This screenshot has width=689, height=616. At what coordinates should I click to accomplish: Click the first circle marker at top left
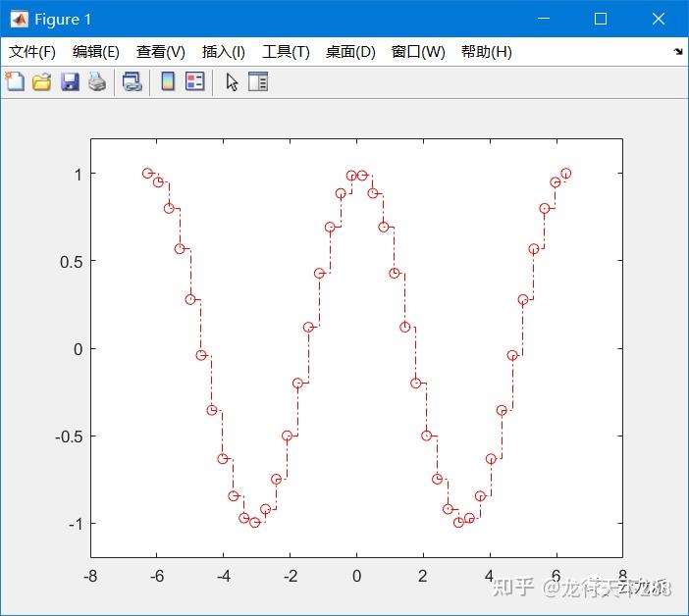pyautogui.click(x=147, y=173)
